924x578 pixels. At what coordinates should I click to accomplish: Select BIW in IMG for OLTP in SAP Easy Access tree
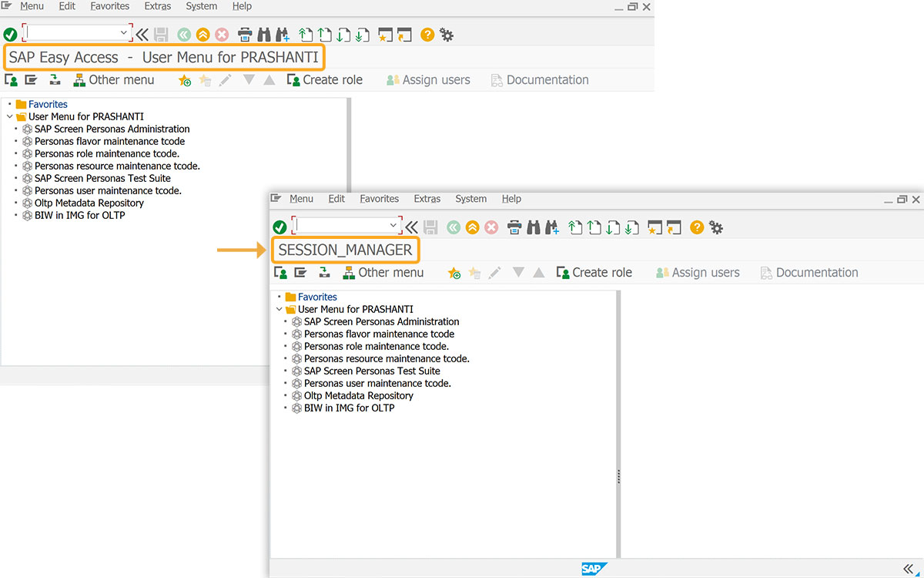[x=73, y=215]
